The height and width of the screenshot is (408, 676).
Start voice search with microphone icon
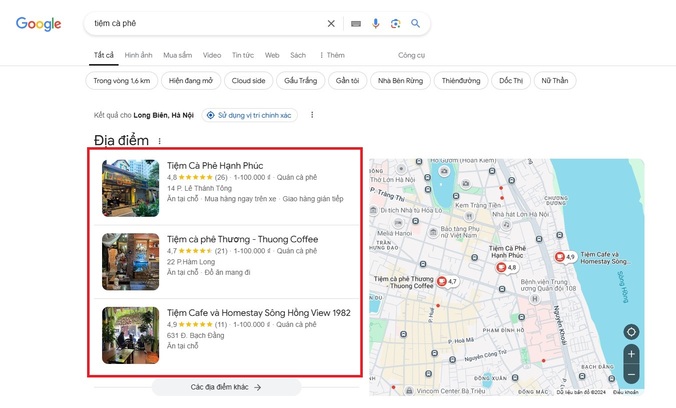(376, 24)
